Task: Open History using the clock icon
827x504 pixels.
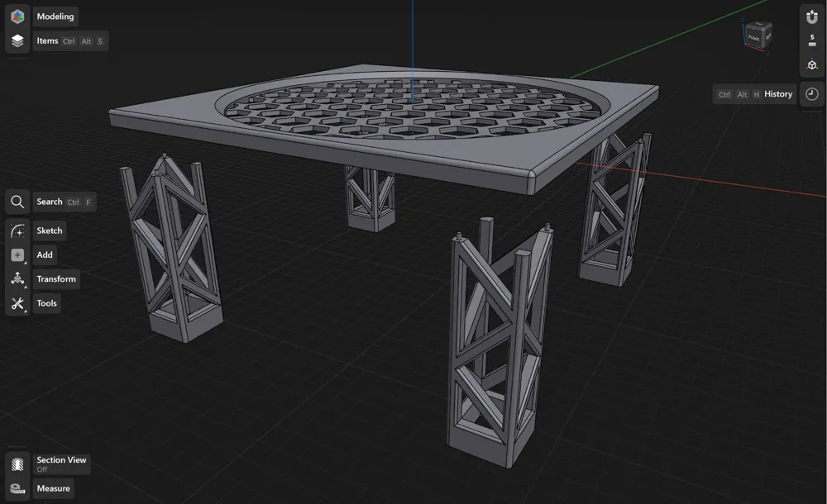Action: point(811,94)
